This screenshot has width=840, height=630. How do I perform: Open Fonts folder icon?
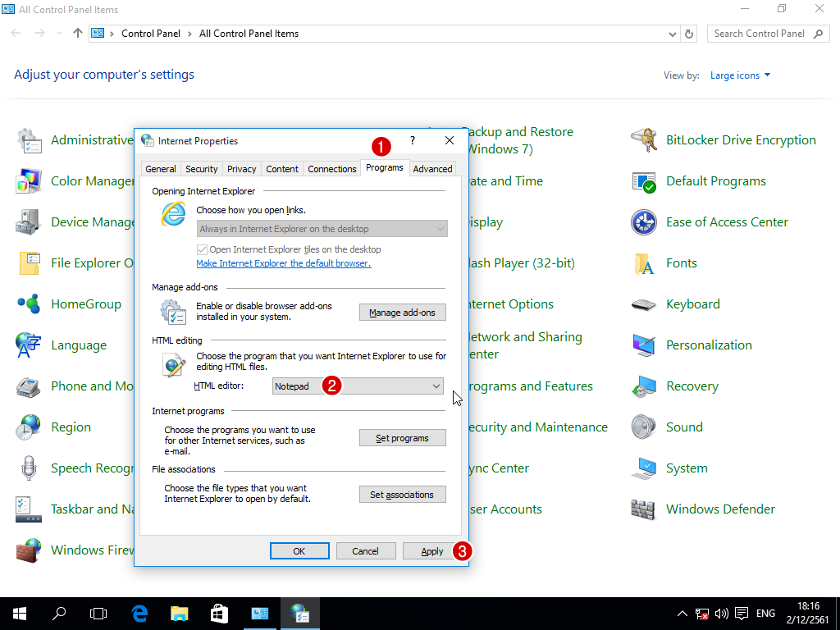coord(643,263)
